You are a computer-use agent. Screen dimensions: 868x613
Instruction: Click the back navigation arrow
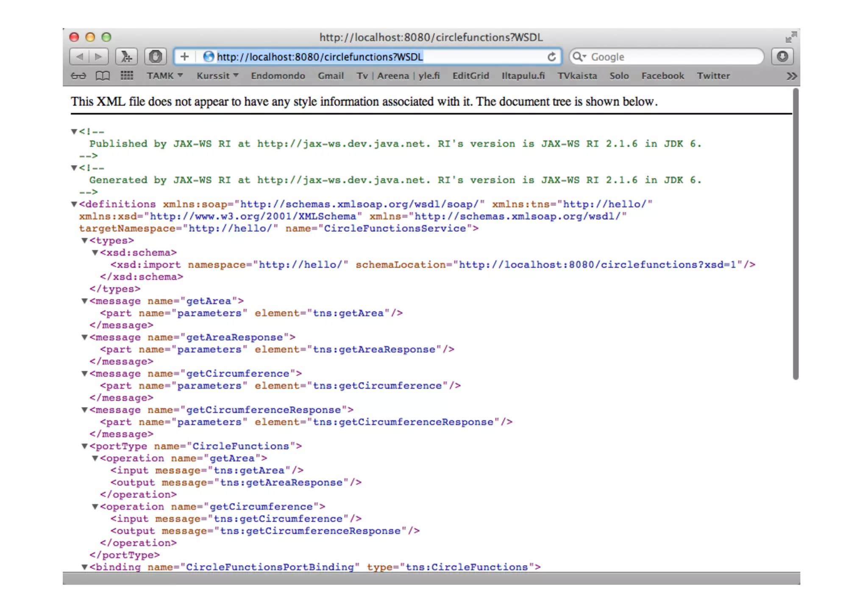pyautogui.click(x=79, y=56)
